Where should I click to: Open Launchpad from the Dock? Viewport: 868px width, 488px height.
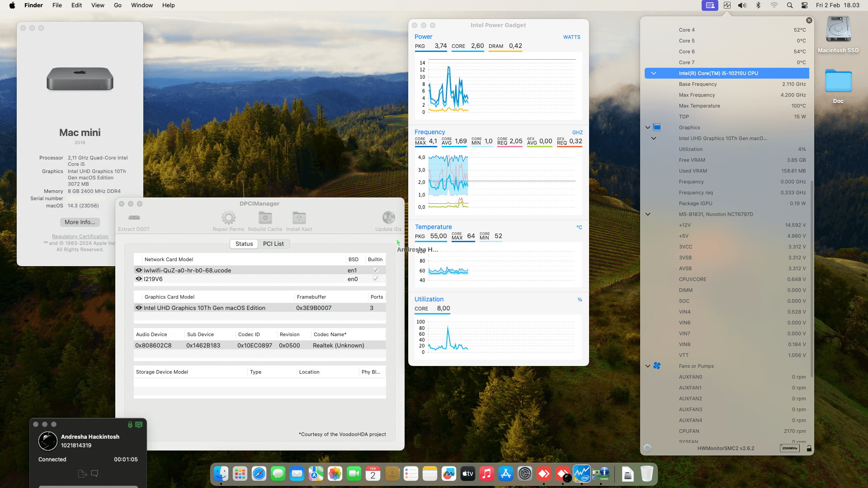pos(240,474)
